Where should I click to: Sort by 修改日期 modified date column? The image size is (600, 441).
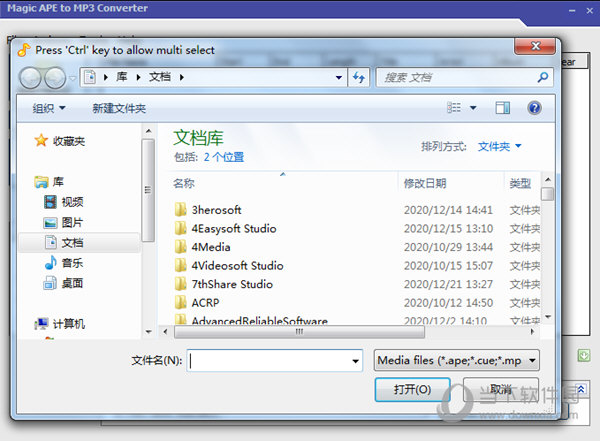425,183
